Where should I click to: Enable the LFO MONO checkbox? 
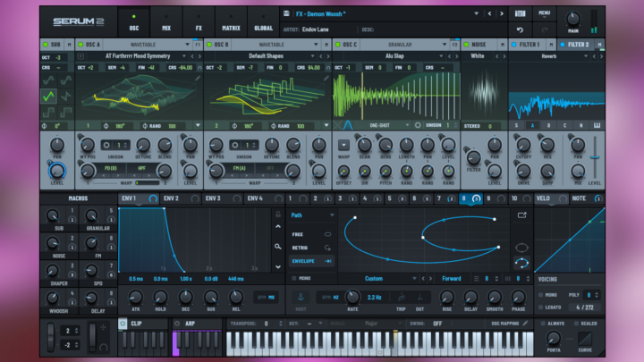[293, 278]
